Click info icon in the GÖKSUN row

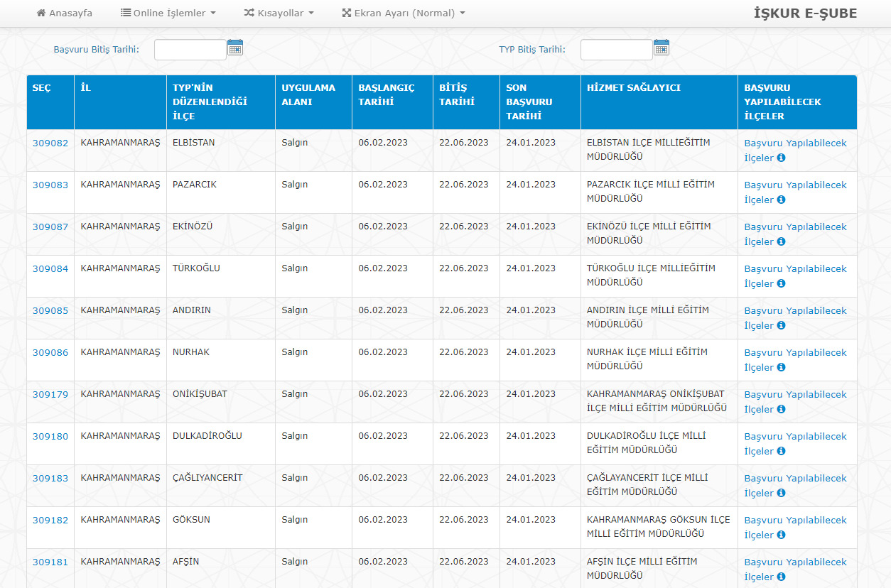tap(781, 535)
